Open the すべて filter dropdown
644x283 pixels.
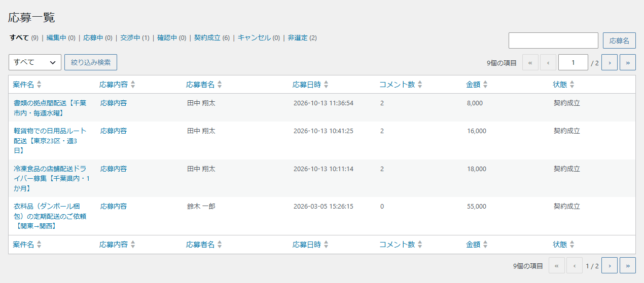35,62
